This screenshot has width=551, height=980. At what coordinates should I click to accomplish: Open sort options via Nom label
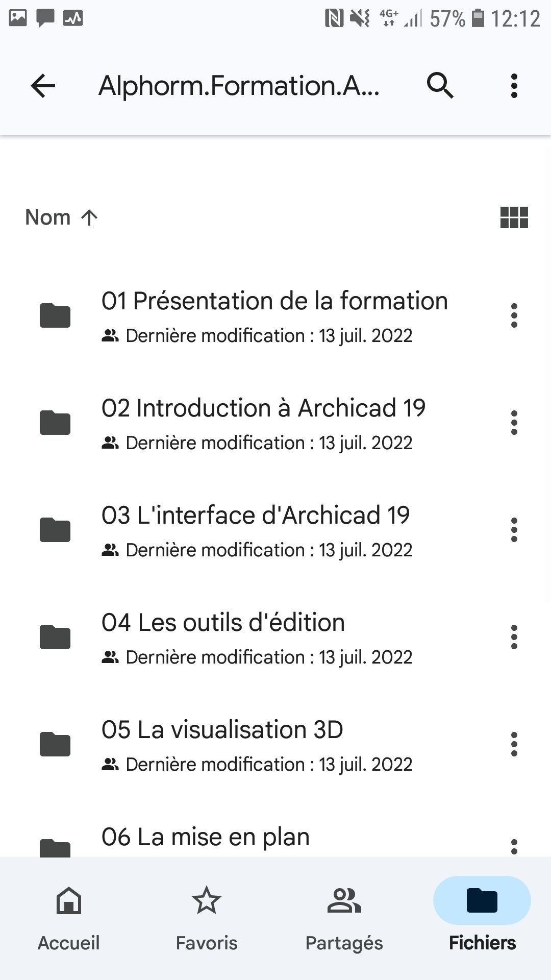pyautogui.click(x=48, y=217)
